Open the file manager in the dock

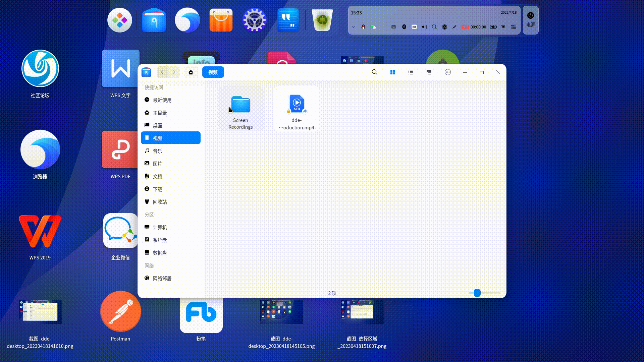[x=154, y=20]
